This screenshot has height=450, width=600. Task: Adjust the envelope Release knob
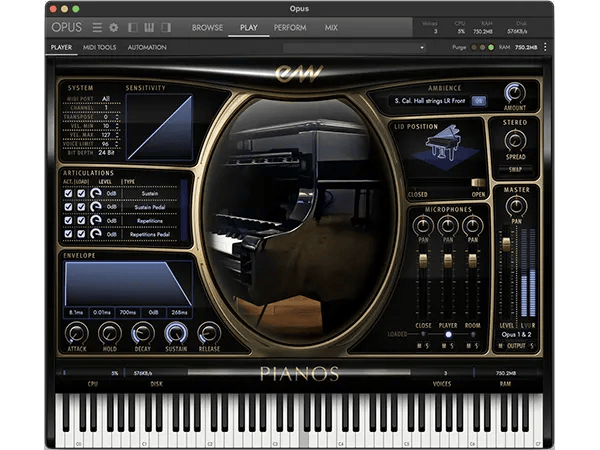pyautogui.click(x=209, y=333)
